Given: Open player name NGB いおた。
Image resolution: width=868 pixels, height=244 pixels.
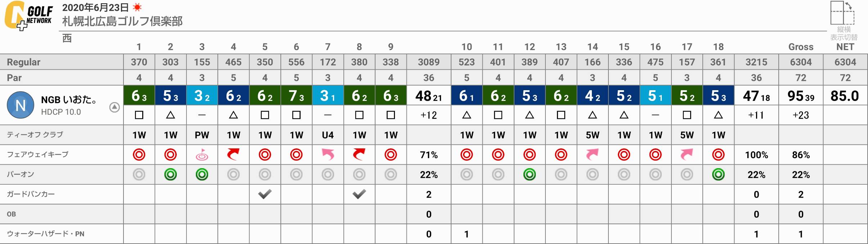Looking at the screenshot, I should 68,100.
